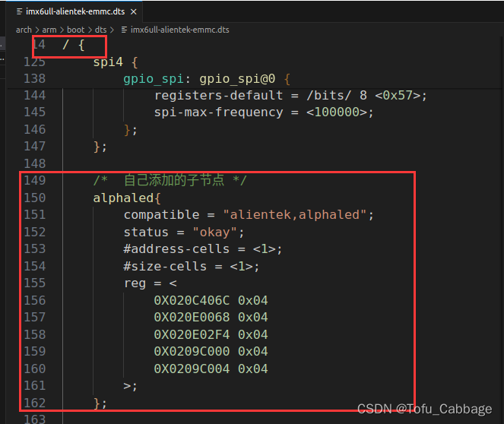The width and height of the screenshot is (504, 424).
Task: Open the boot breadcrumb folder
Action: (x=75, y=30)
